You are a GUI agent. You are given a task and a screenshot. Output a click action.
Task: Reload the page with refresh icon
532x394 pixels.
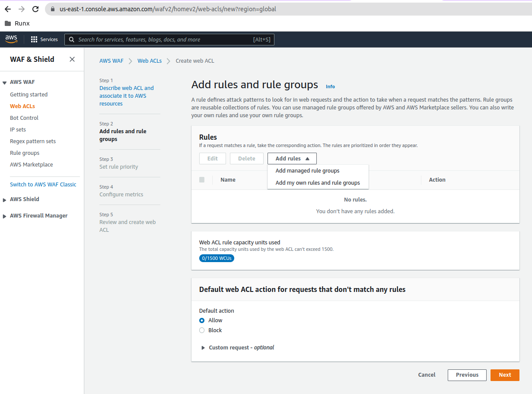pyautogui.click(x=35, y=9)
